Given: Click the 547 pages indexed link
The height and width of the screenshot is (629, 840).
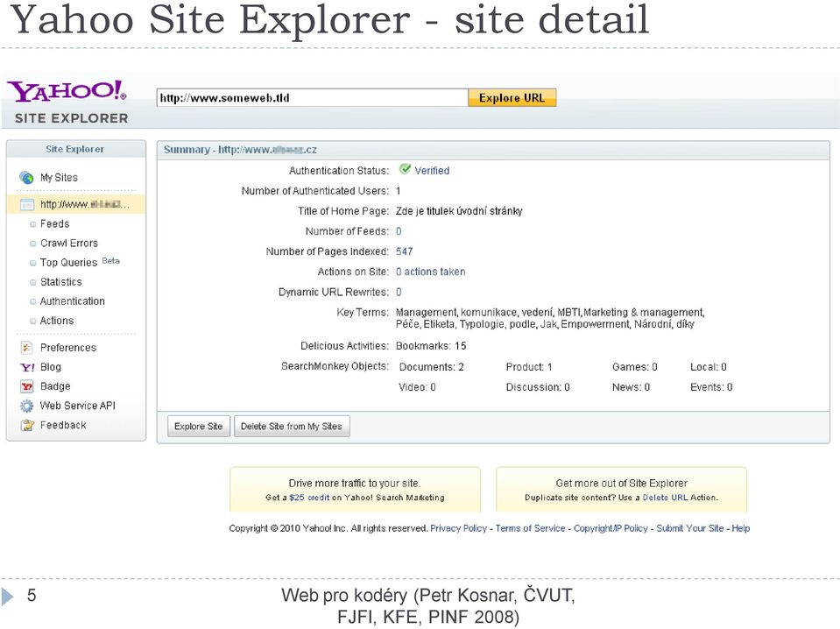Looking at the screenshot, I should [405, 251].
